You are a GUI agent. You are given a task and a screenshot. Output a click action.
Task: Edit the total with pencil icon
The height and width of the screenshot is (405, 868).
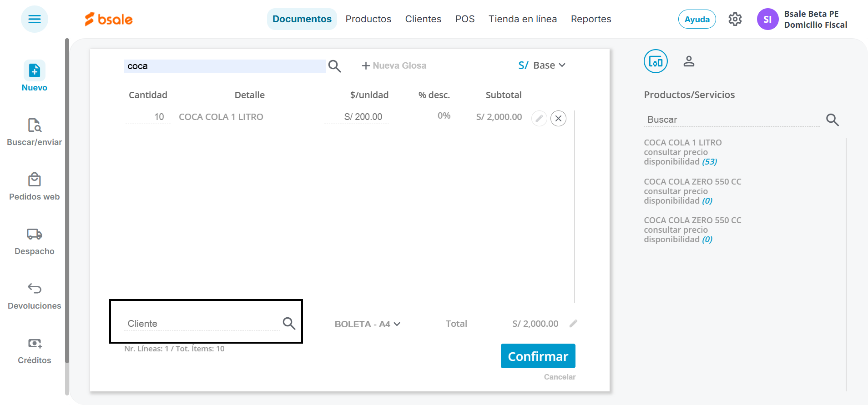tap(573, 323)
